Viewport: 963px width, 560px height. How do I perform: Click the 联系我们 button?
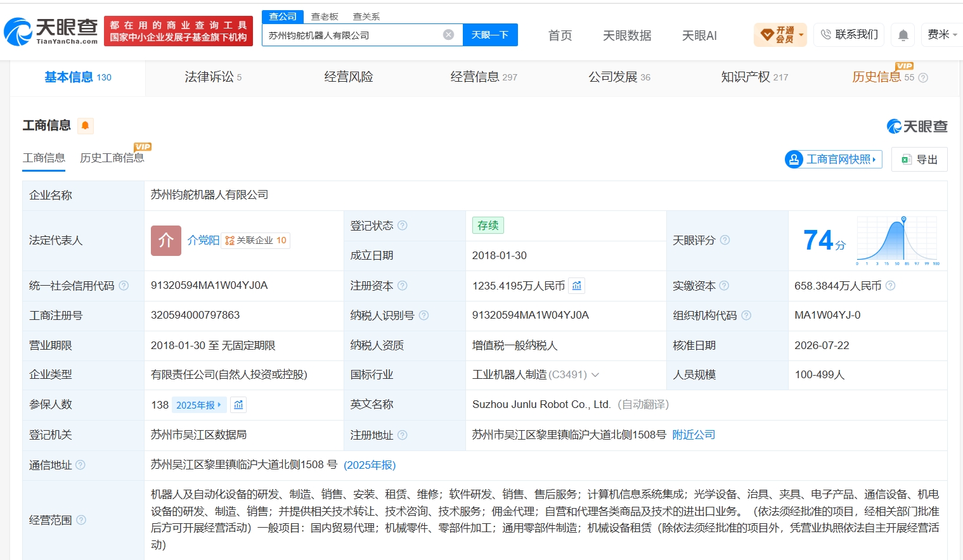coord(849,34)
